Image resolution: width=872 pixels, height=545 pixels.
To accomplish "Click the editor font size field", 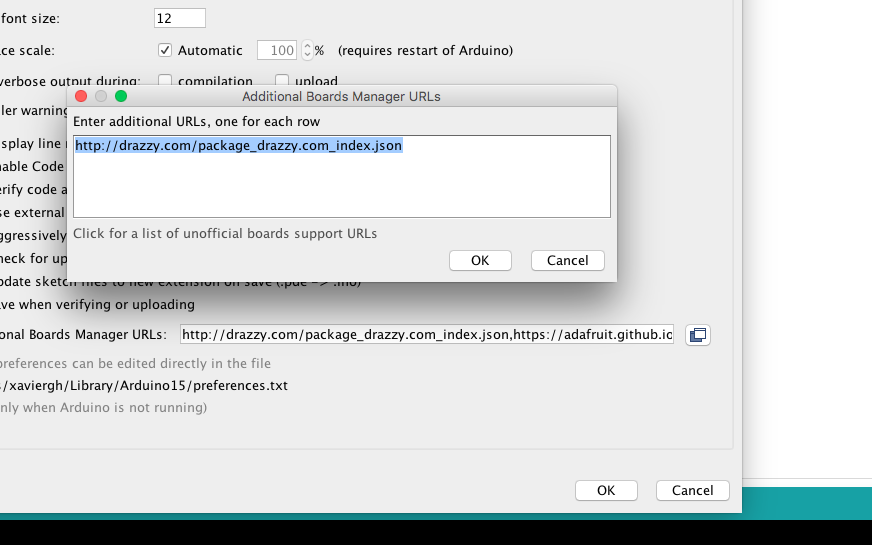I will click(x=180, y=18).
